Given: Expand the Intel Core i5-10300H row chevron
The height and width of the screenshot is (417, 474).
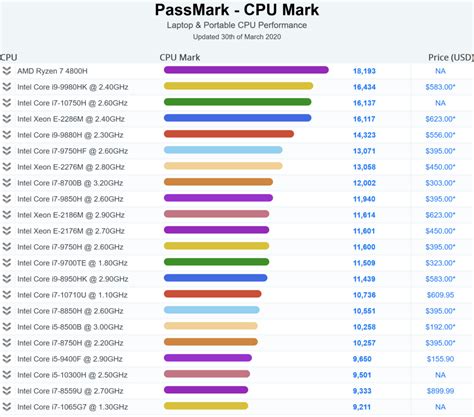Looking at the screenshot, I should (x=7, y=375).
